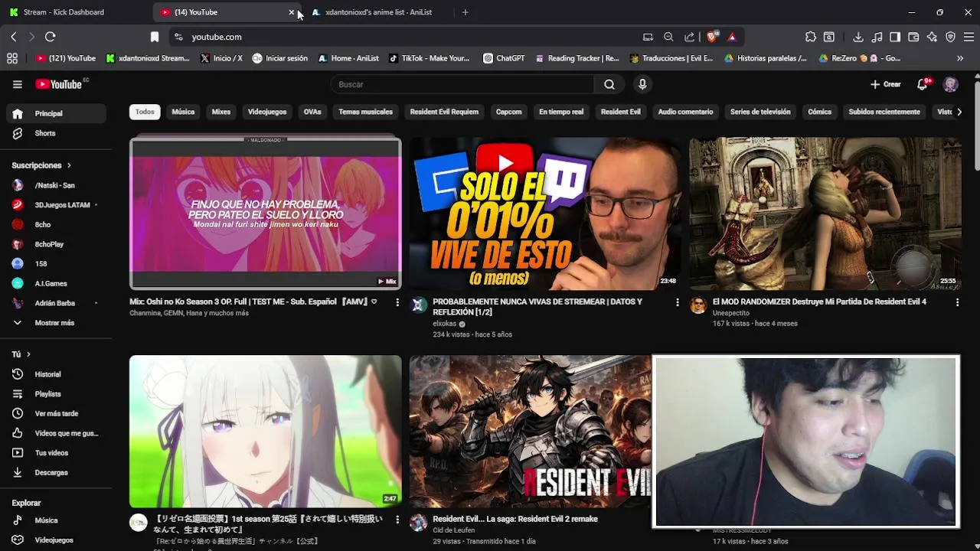Open ChatGPT bookmark
This screenshot has height=551, width=980.
[504, 58]
